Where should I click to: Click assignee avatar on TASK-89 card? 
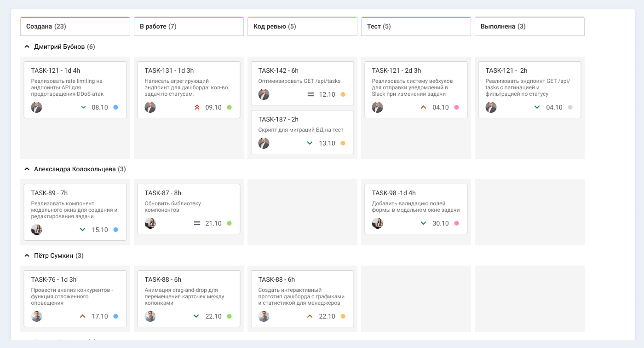(x=37, y=230)
